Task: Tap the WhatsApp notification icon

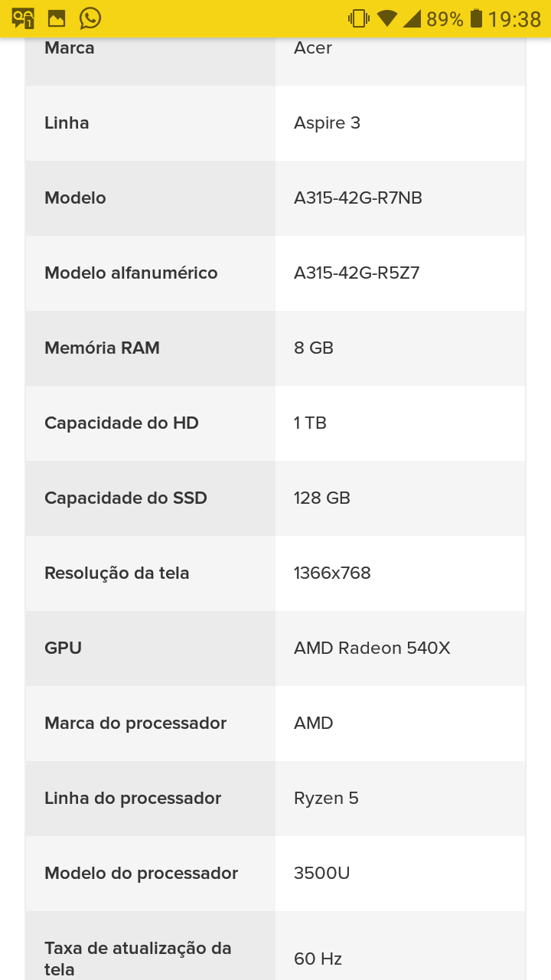Action: click(x=90, y=18)
